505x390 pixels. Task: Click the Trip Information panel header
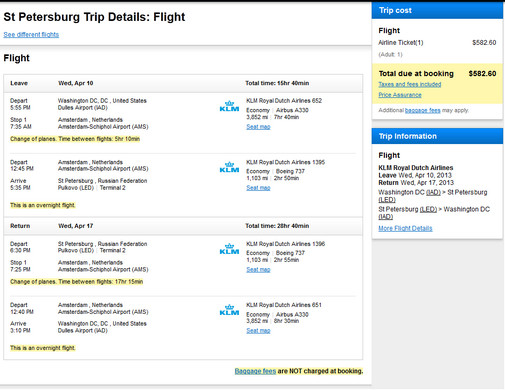pos(437,136)
